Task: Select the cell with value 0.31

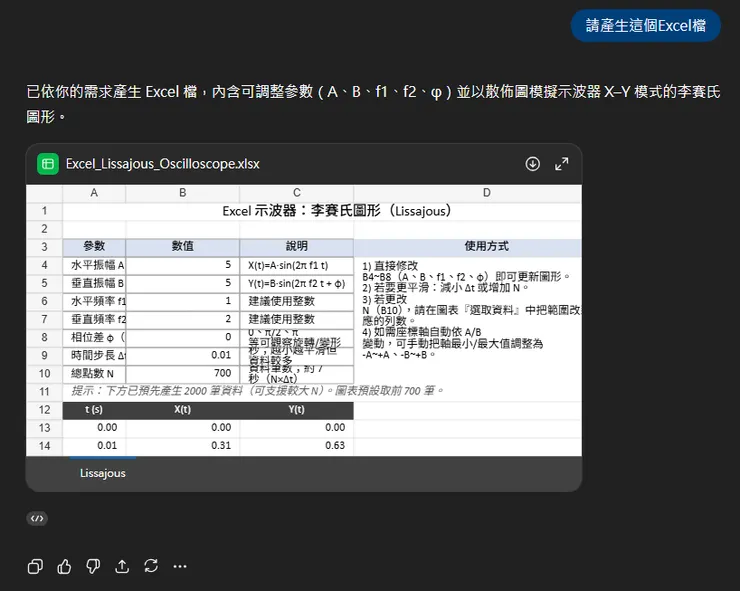Action: point(183,446)
